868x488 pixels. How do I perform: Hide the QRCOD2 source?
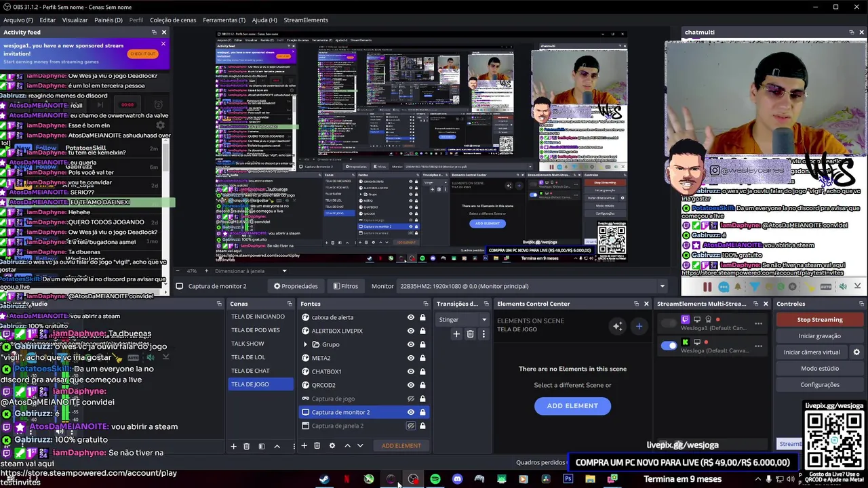tap(410, 385)
